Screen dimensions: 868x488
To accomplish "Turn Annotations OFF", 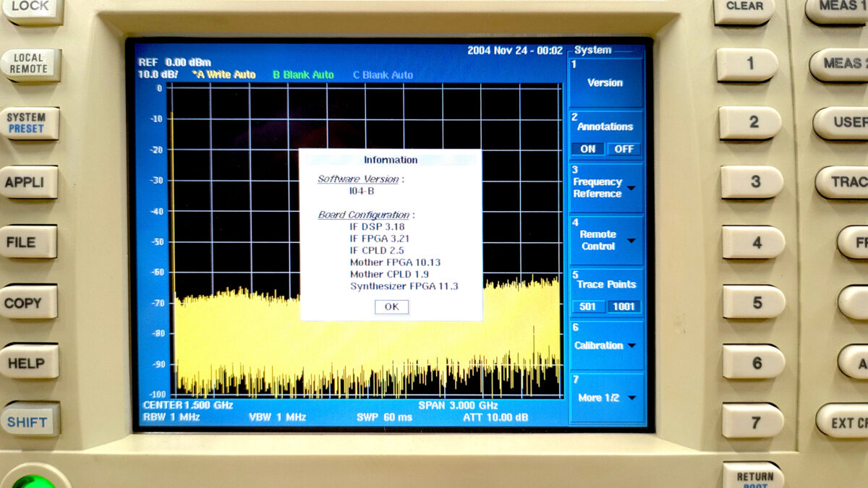I will (x=624, y=149).
